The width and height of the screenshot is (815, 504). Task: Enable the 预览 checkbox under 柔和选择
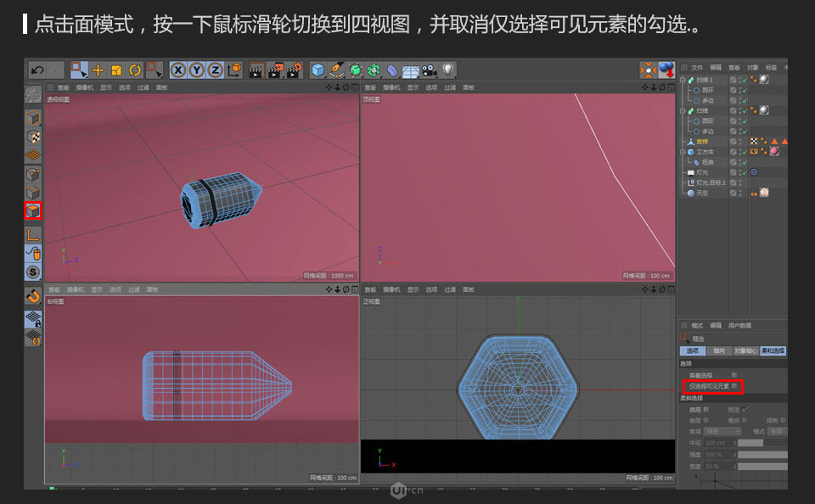(x=745, y=409)
